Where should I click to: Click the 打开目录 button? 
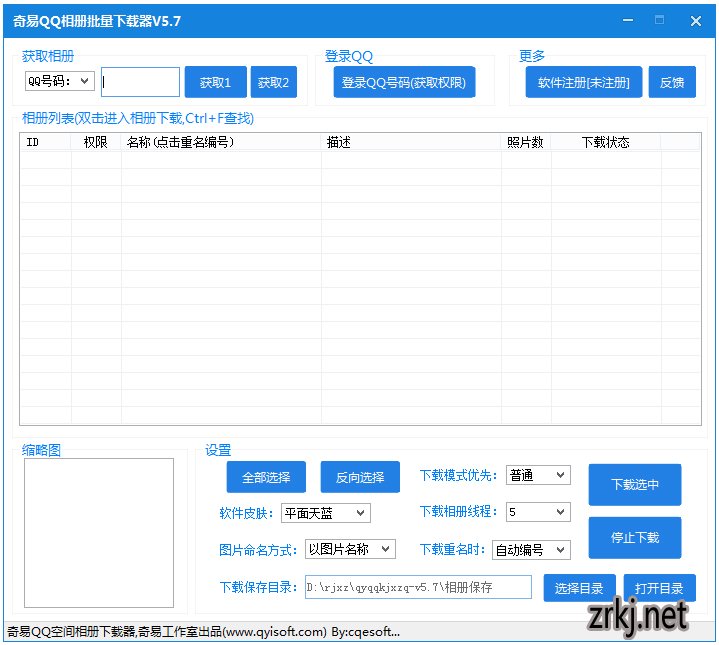pyautogui.click(x=660, y=588)
